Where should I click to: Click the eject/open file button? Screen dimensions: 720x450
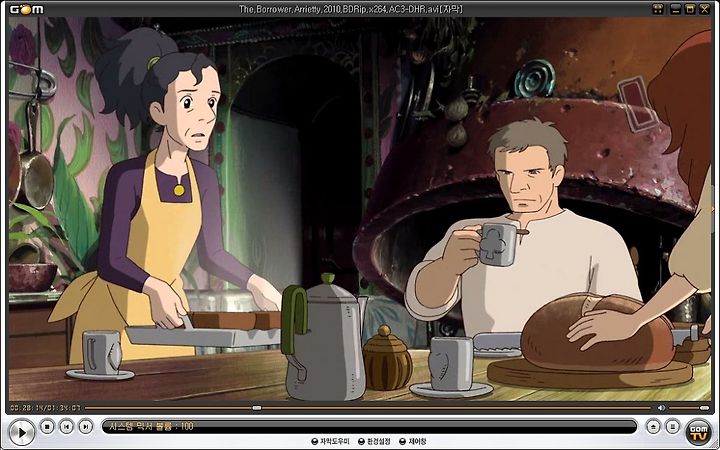(653, 427)
